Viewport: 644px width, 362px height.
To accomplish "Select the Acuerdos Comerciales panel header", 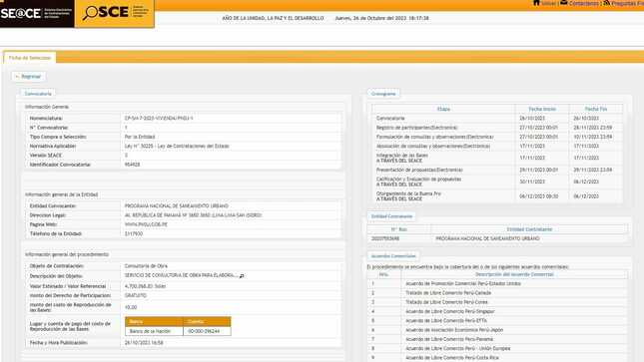I will pos(393,255).
